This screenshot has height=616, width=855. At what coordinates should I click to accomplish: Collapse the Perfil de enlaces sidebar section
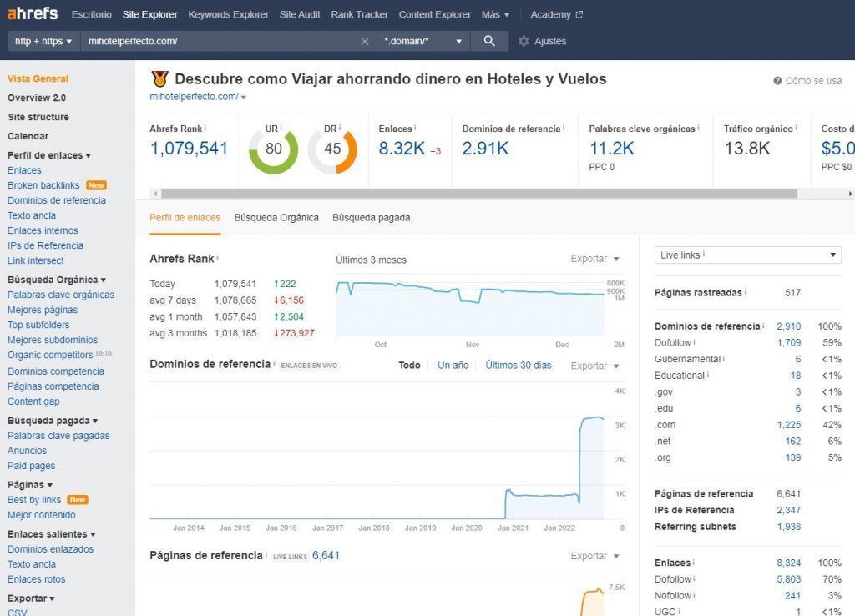coord(49,155)
